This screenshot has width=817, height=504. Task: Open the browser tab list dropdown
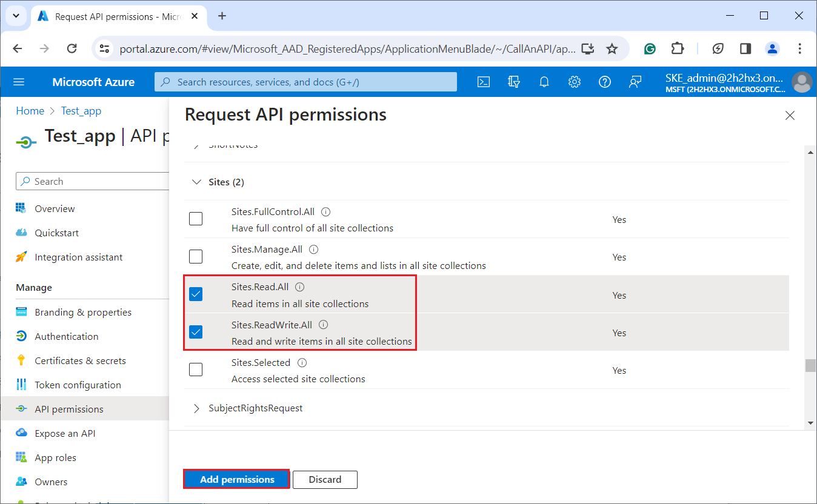(x=16, y=16)
